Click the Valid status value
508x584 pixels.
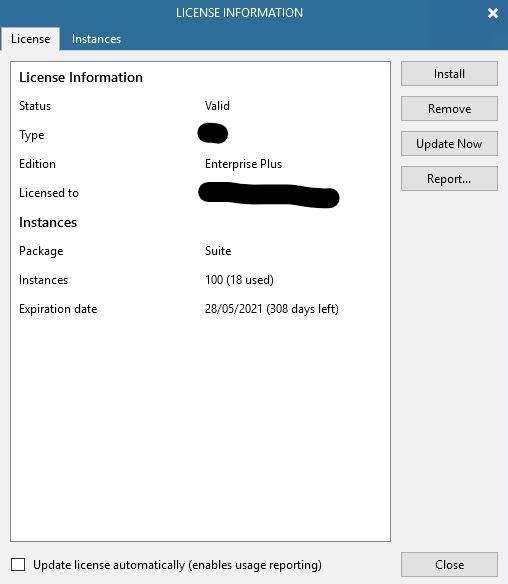click(217, 106)
